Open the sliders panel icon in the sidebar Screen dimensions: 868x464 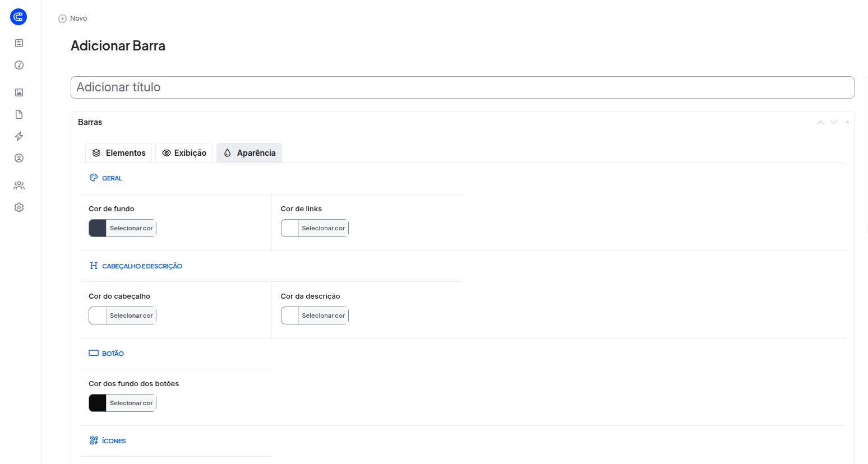(19, 43)
